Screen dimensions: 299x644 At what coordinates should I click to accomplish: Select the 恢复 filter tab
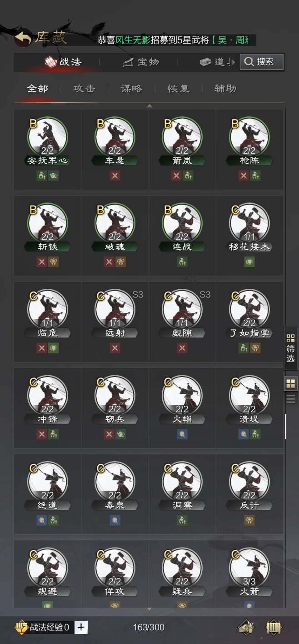tap(179, 89)
